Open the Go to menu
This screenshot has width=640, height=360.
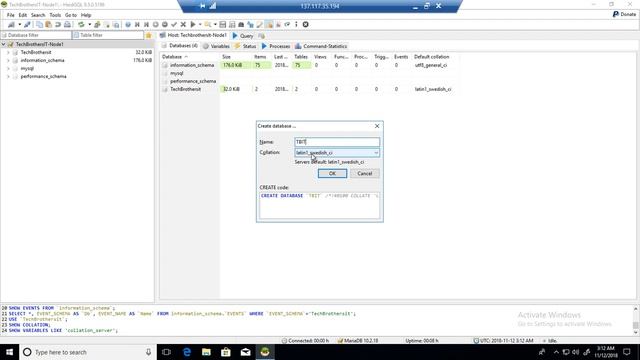pyautogui.click(x=71, y=15)
